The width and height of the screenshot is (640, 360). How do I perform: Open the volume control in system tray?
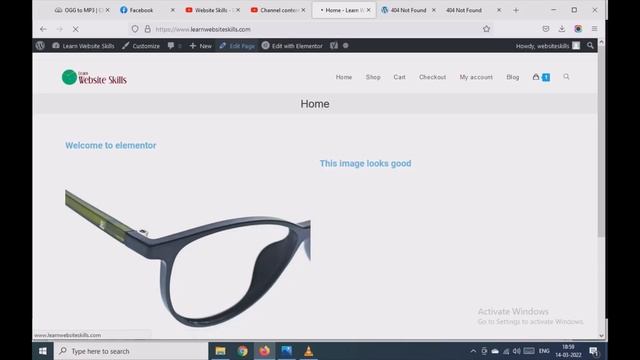coord(516,351)
